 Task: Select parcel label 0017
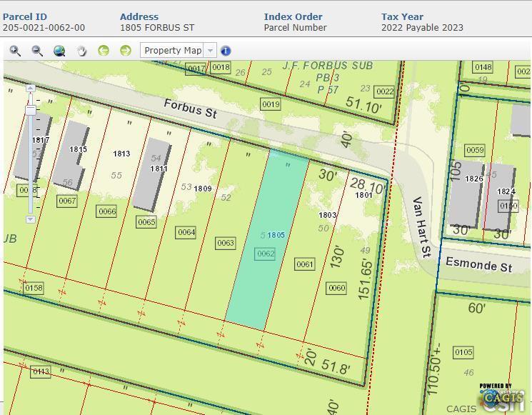196,69
